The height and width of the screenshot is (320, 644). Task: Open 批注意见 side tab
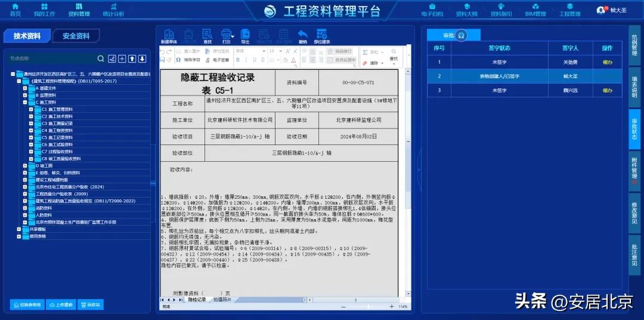click(634, 255)
